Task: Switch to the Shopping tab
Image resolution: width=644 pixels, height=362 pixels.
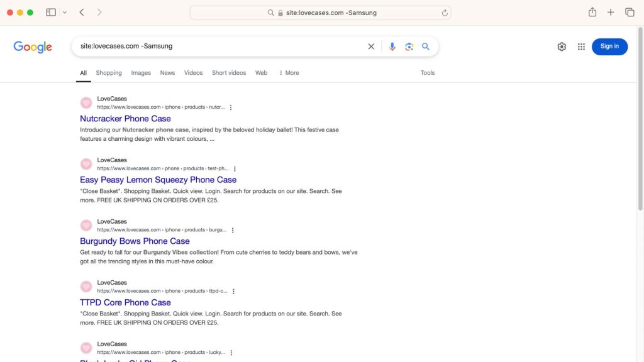Action: (x=109, y=73)
